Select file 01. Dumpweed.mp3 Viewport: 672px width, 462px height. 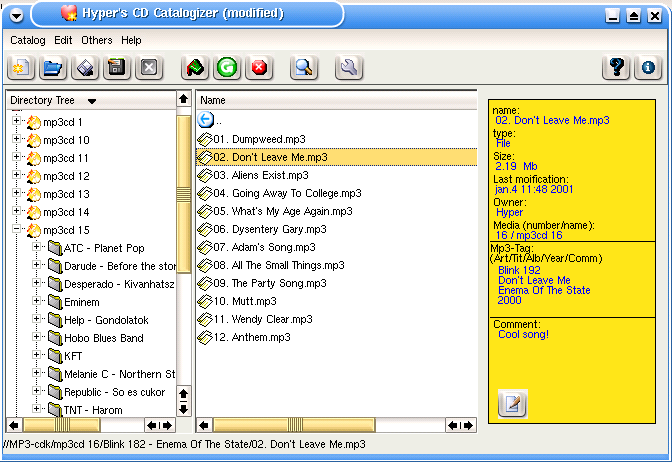(259, 139)
